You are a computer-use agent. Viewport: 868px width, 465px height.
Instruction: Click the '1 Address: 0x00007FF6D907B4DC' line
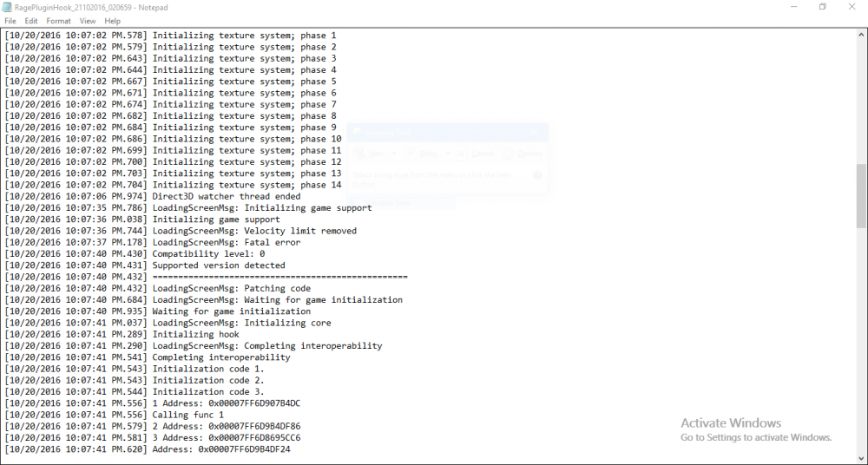[x=153, y=403]
